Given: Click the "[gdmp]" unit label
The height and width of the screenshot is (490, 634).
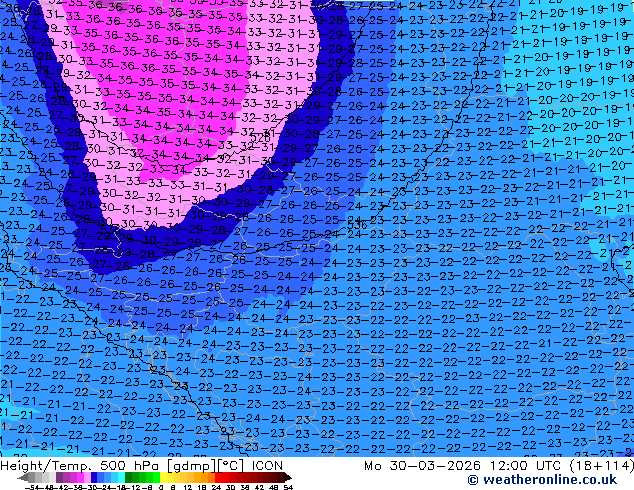Looking at the screenshot, I should [x=191, y=466].
